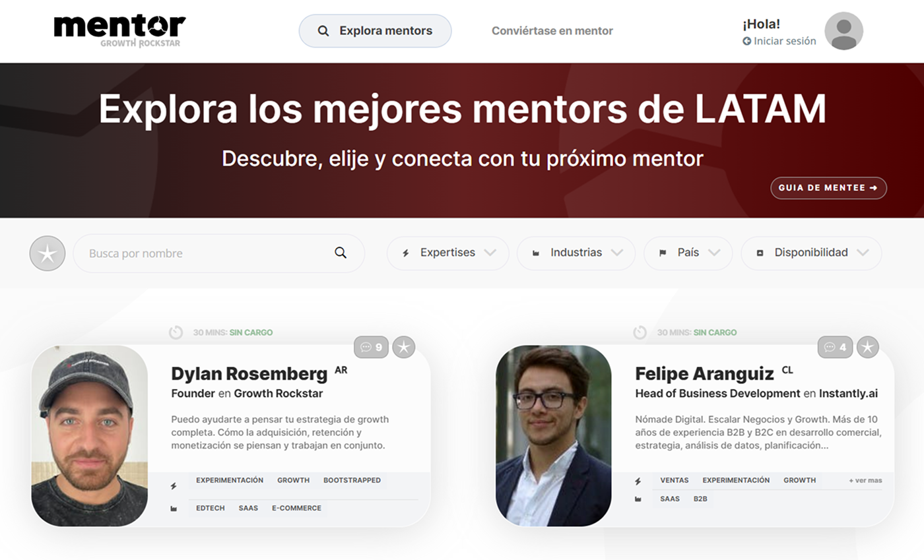
Task: Click the AR country code by Dylan
Action: pos(341,370)
